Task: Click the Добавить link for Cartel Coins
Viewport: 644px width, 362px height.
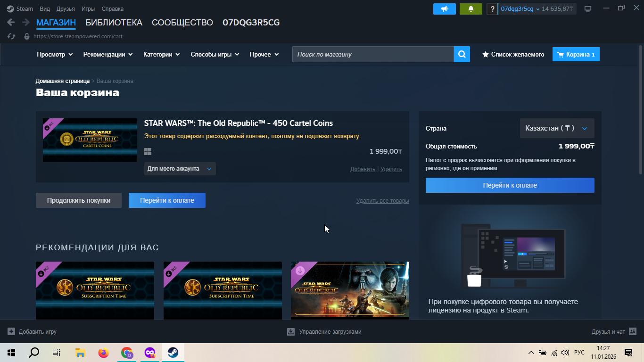Action: coord(363,169)
